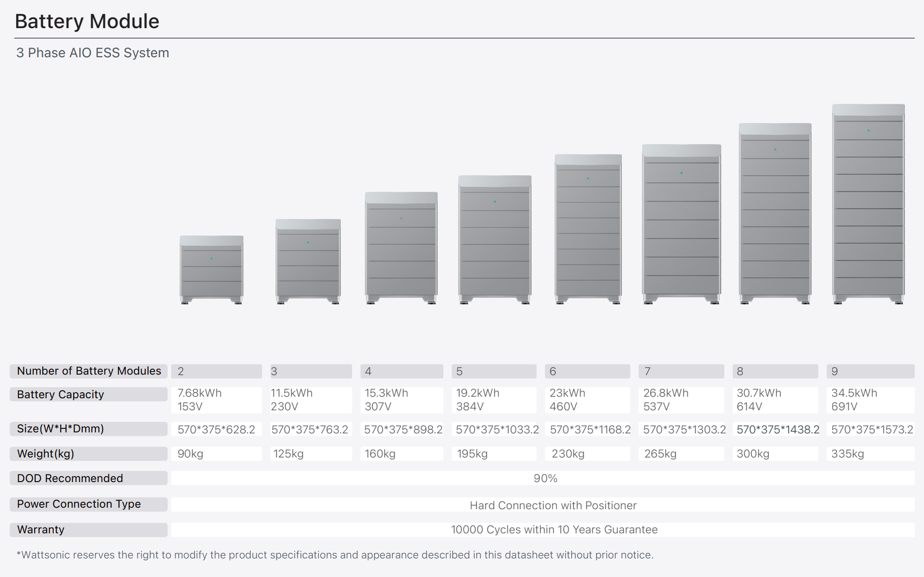Click the Battery Capacity row label
Screen dimensions: 924x577
(60, 395)
